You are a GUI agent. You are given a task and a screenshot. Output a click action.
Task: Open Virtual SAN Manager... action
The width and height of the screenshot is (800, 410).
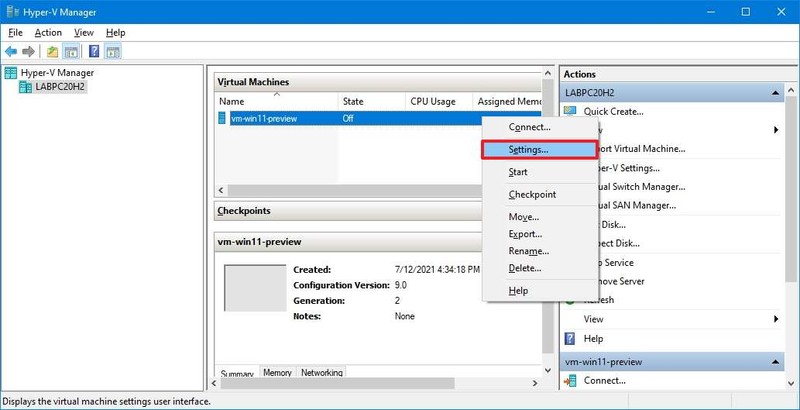[637, 206]
